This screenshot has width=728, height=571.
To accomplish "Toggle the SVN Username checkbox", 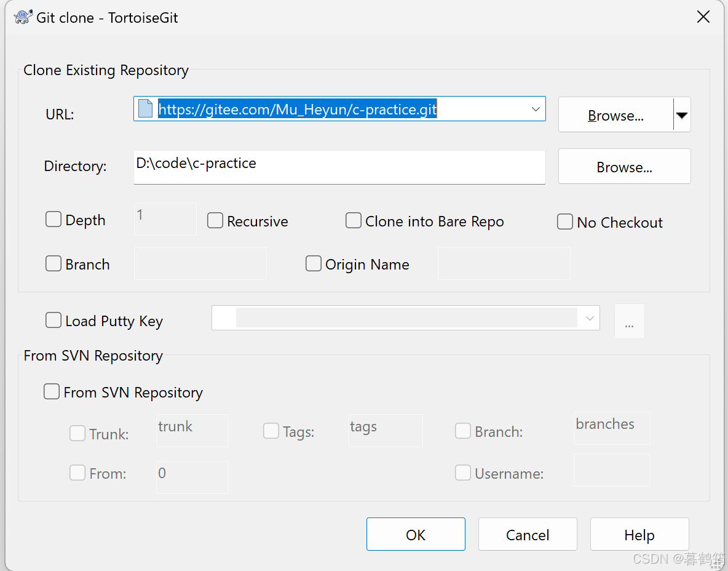I will click(463, 473).
